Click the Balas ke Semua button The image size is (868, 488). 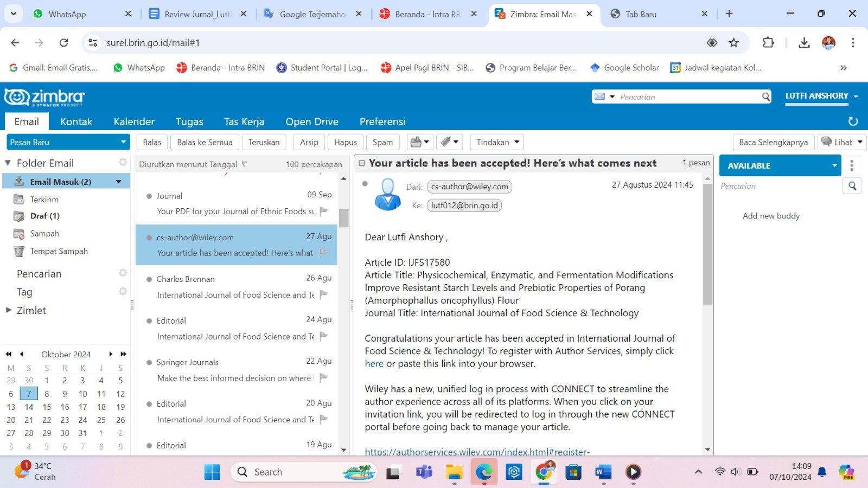click(x=205, y=142)
